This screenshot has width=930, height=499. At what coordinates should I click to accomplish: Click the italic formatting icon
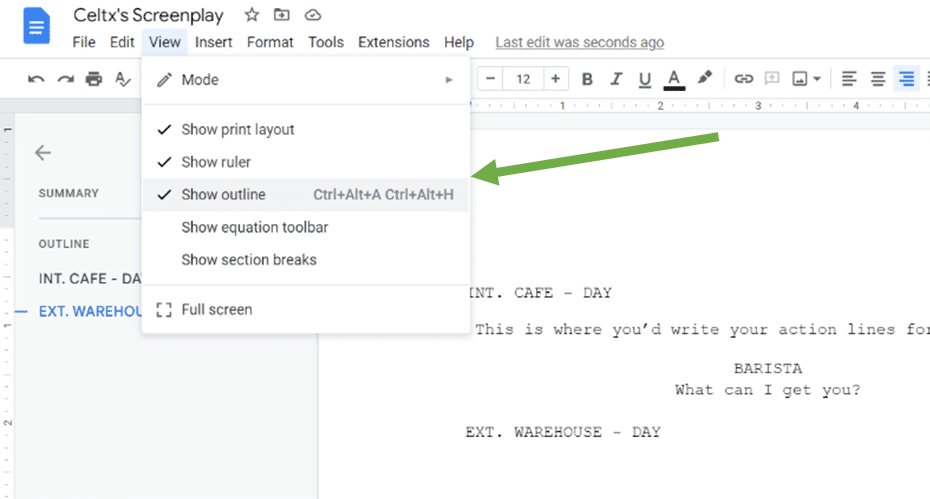point(616,79)
